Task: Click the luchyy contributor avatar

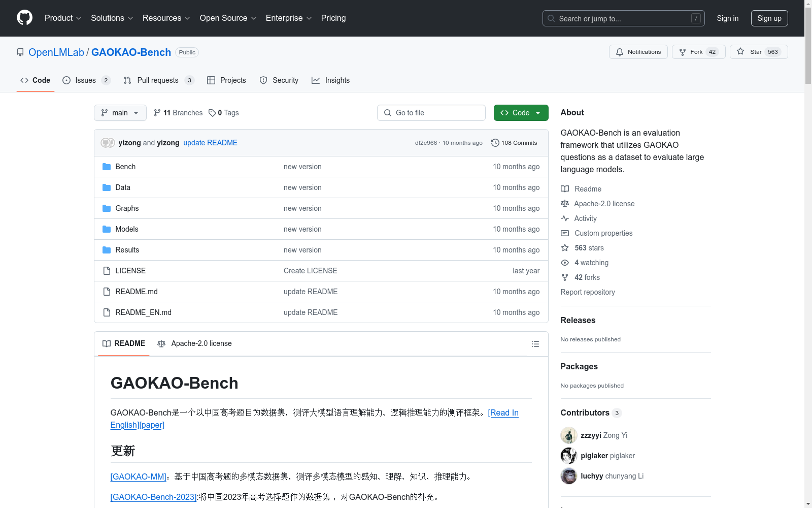Action: point(569,476)
